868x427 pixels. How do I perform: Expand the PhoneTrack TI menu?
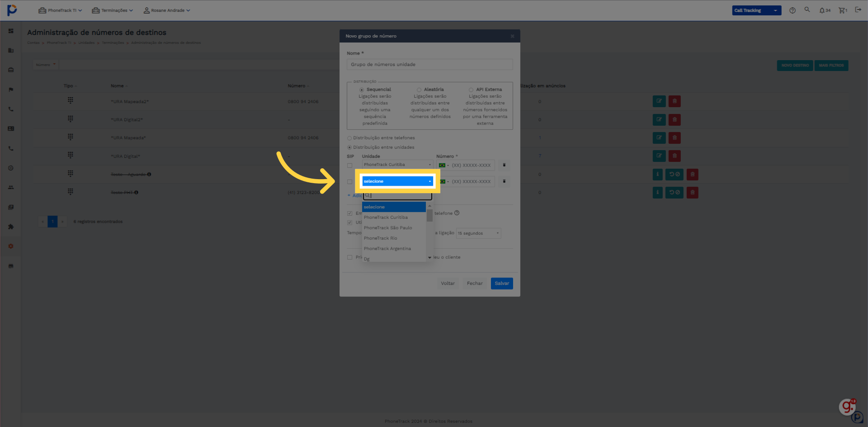tap(60, 10)
